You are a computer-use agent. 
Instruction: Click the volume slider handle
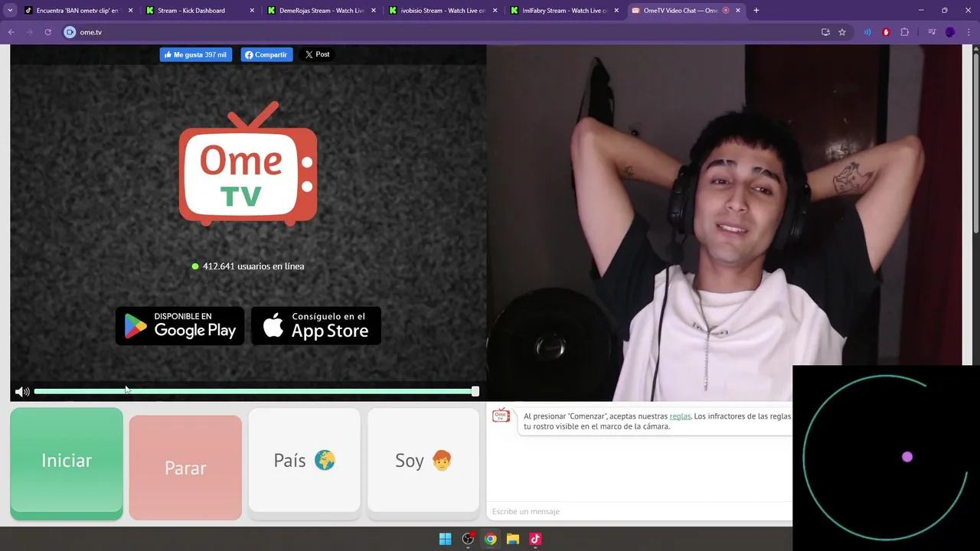pyautogui.click(x=475, y=391)
